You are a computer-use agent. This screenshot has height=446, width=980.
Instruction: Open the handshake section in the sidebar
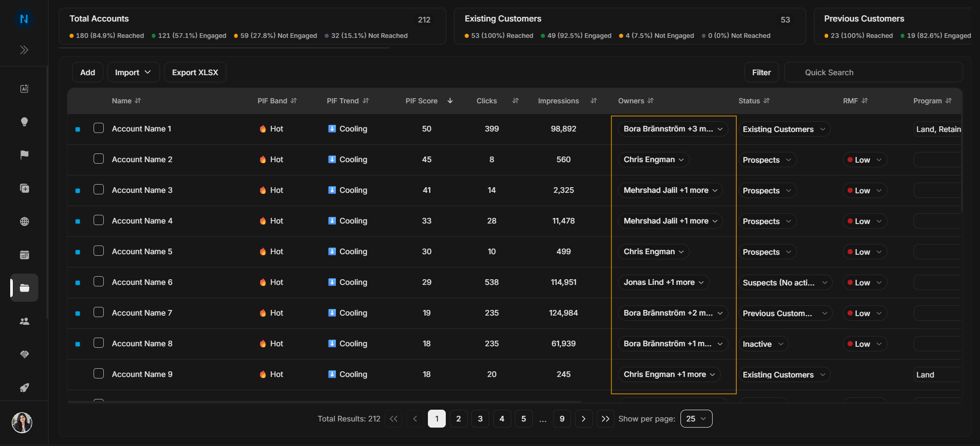24,354
